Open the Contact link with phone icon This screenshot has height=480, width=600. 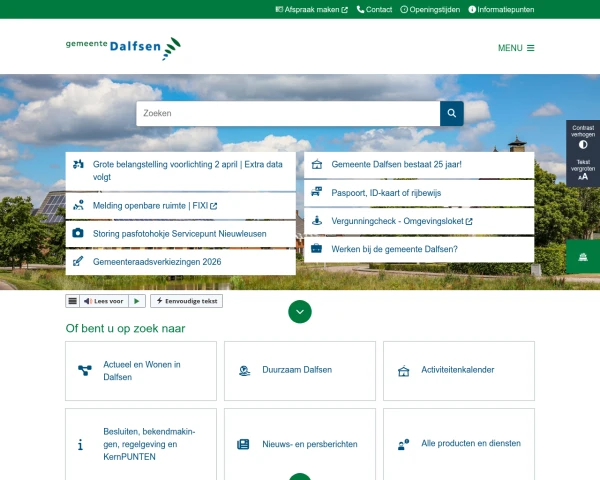[x=374, y=10]
